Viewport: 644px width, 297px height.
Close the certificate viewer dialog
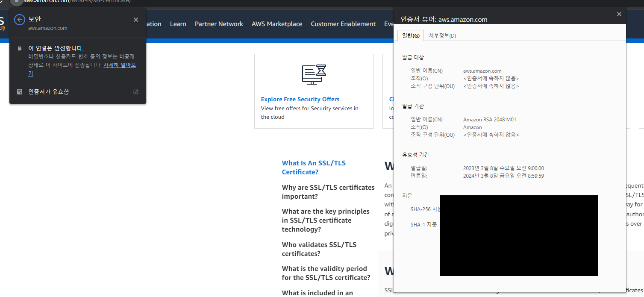(x=619, y=14)
